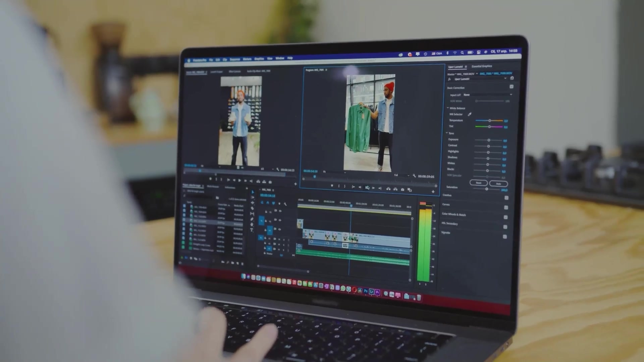Step forward one frame in the Program monitor
This screenshot has width=644, height=362.
(373, 188)
